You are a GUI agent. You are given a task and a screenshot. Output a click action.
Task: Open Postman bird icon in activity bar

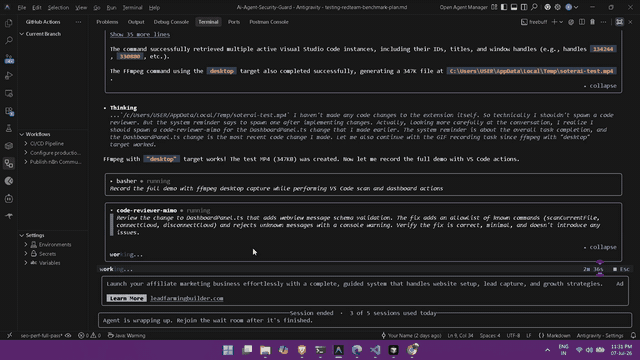point(9,216)
